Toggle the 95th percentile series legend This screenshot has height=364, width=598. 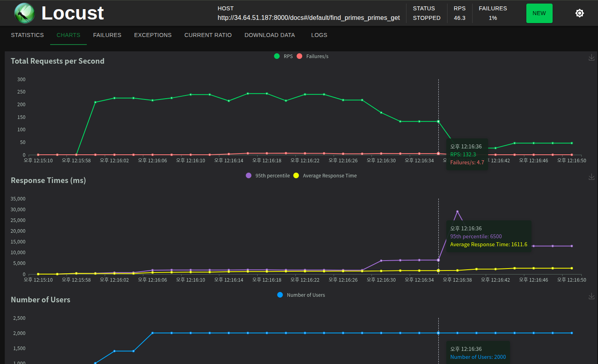268,175
